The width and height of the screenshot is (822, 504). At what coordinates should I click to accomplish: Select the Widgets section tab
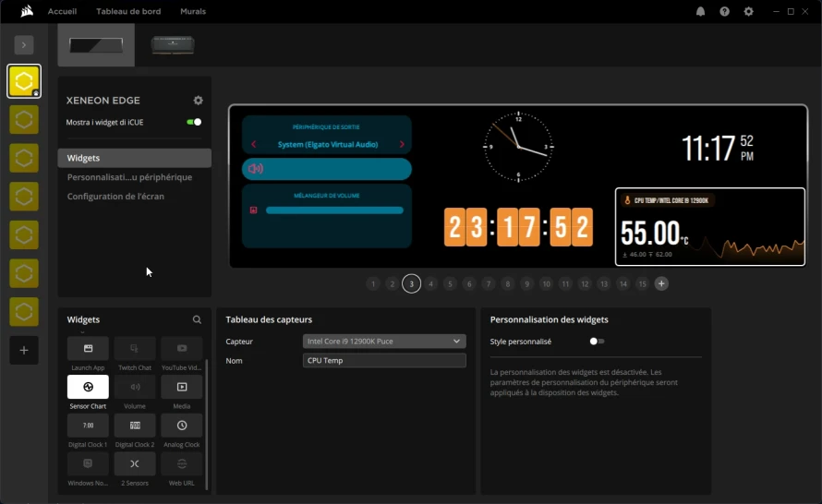coord(135,158)
